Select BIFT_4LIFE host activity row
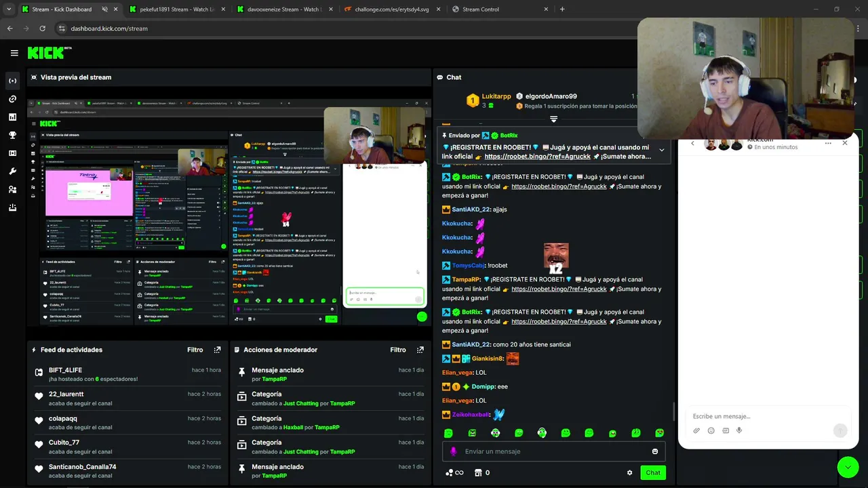This screenshot has height=488, width=868. [128, 374]
